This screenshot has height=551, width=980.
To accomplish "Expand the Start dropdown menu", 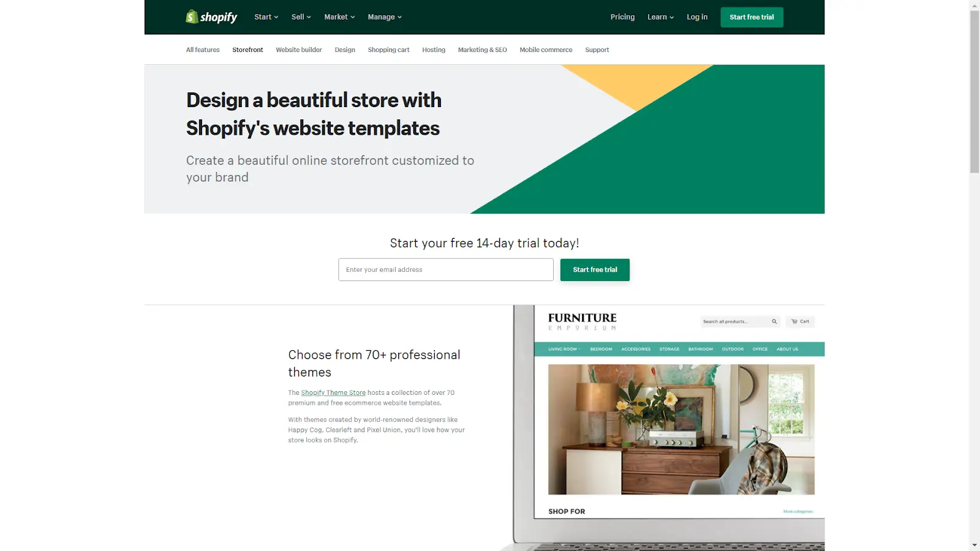I will pyautogui.click(x=266, y=17).
